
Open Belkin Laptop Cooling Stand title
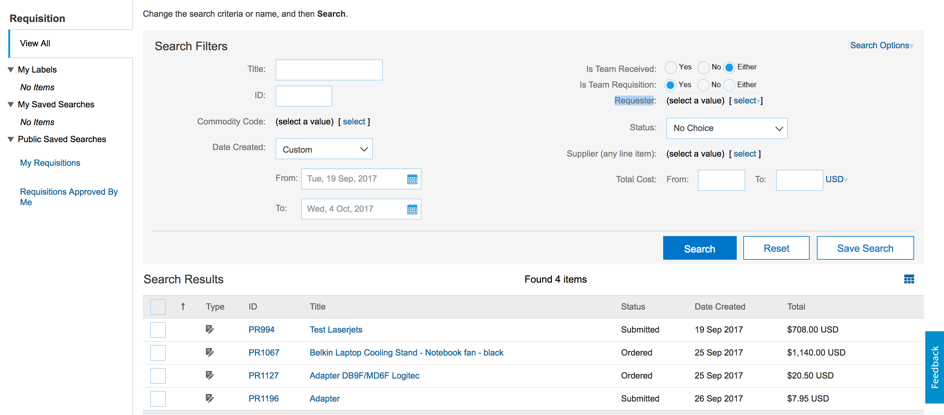click(406, 352)
